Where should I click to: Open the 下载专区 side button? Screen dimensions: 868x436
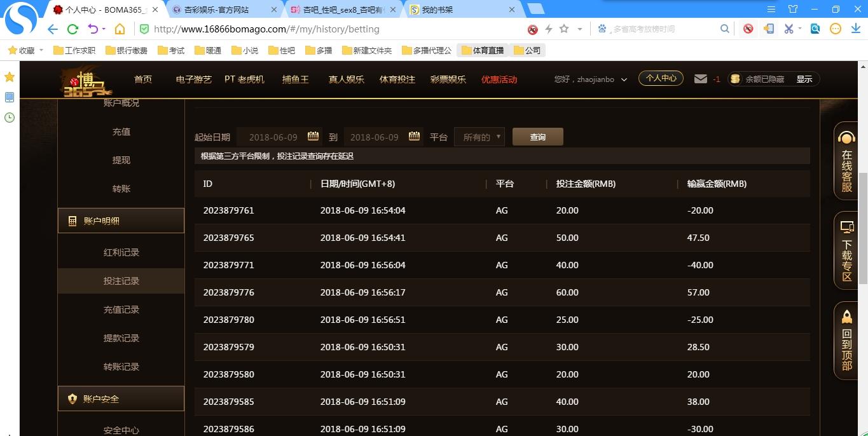846,250
